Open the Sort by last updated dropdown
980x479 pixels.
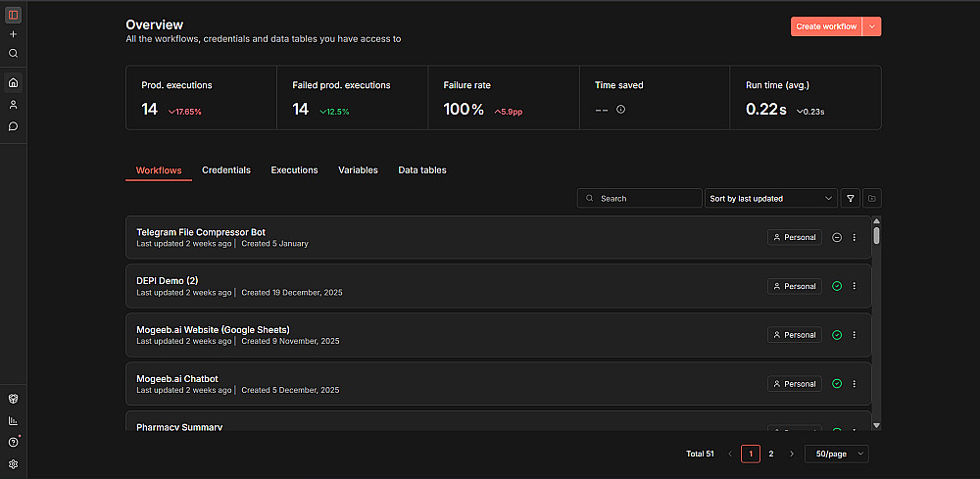[771, 198]
